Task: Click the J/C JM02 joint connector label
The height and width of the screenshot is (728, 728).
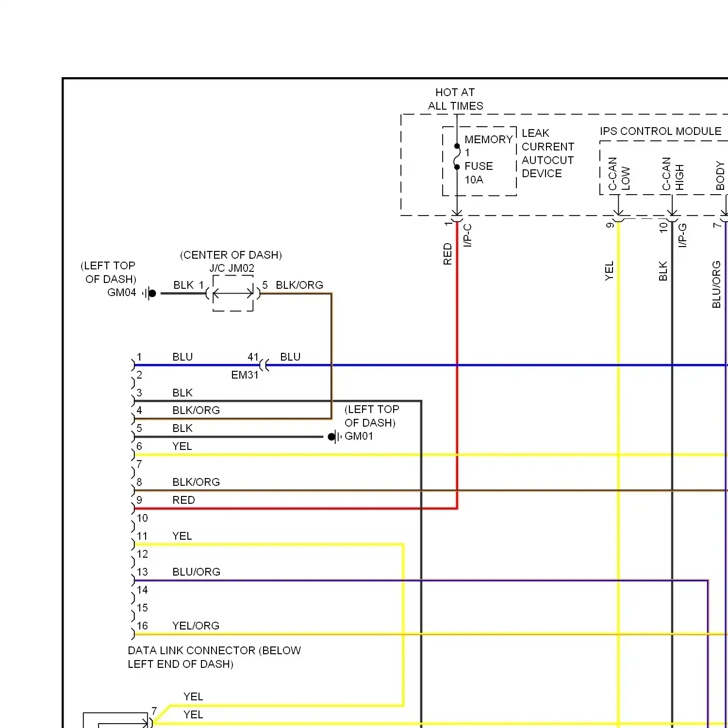Action: tap(232, 268)
